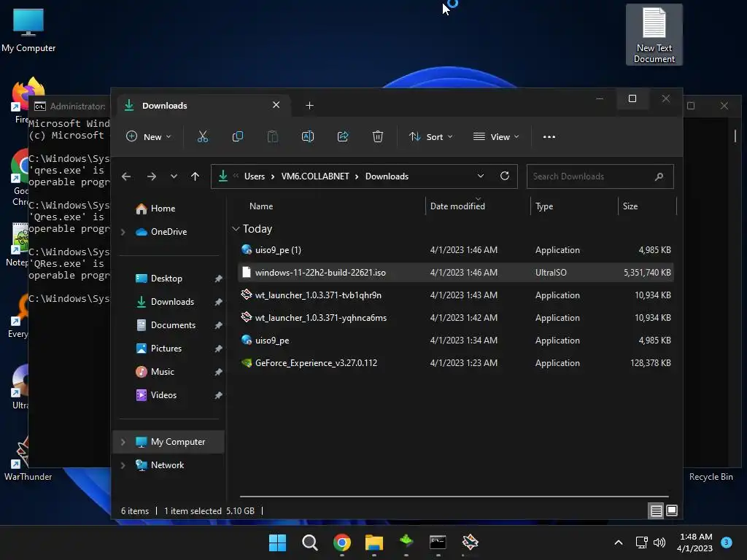Close the Downloads tab
This screenshot has height=560, width=747.
[x=276, y=105]
